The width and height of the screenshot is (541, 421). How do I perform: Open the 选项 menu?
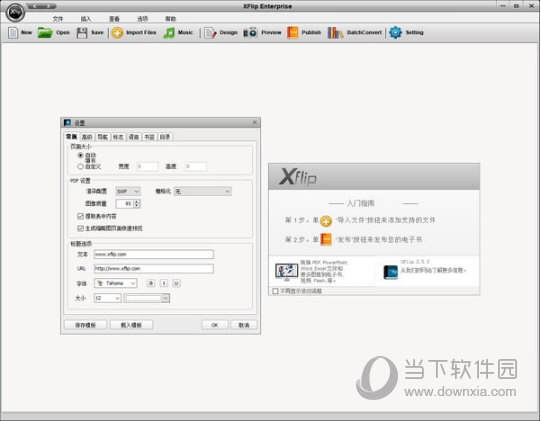click(x=142, y=19)
